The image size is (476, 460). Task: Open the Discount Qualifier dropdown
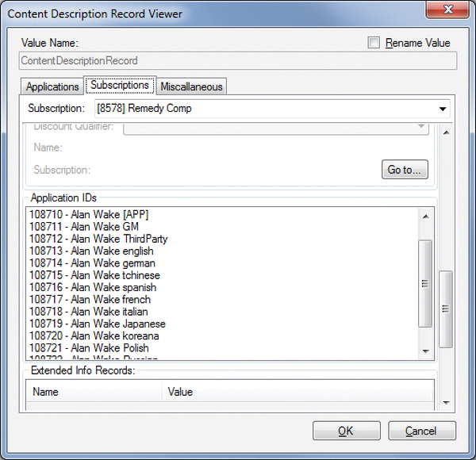[x=420, y=127]
